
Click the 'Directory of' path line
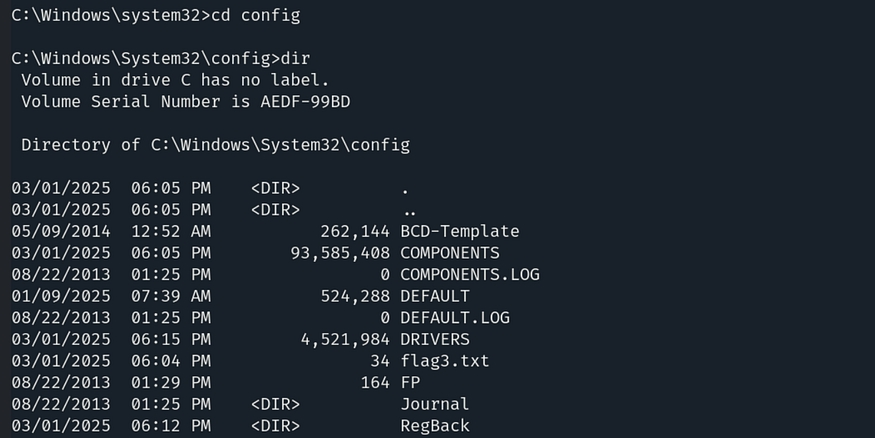tap(215, 145)
